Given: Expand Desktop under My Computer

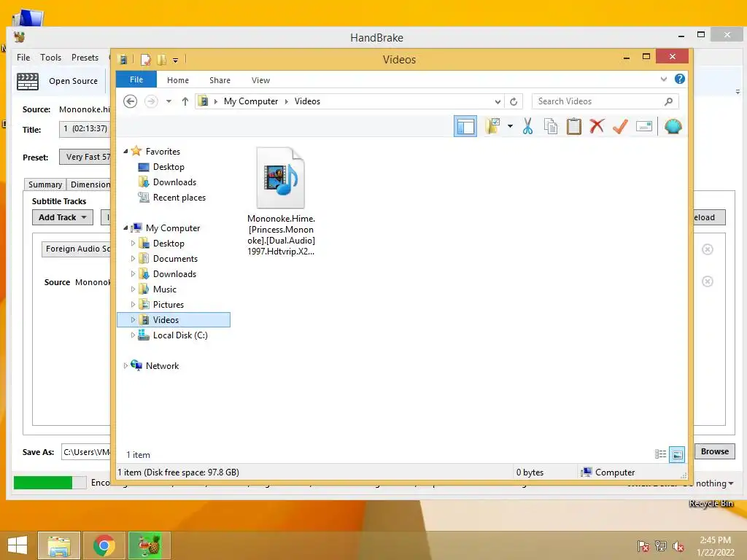Looking at the screenshot, I should tap(133, 244).
